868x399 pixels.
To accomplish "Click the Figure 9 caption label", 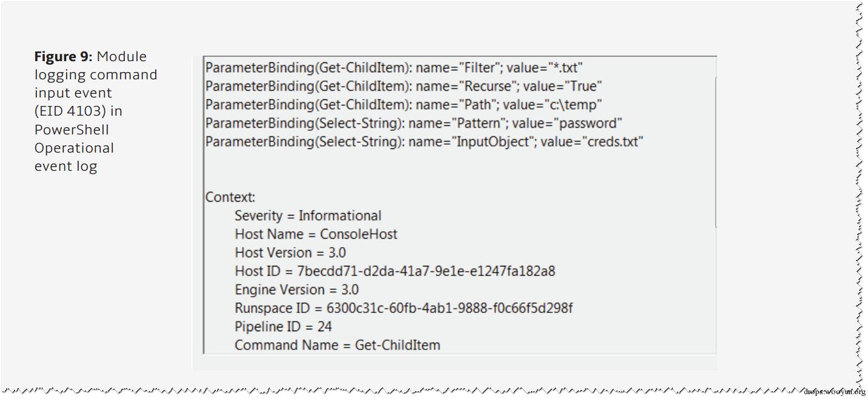I will click(63, 56).
